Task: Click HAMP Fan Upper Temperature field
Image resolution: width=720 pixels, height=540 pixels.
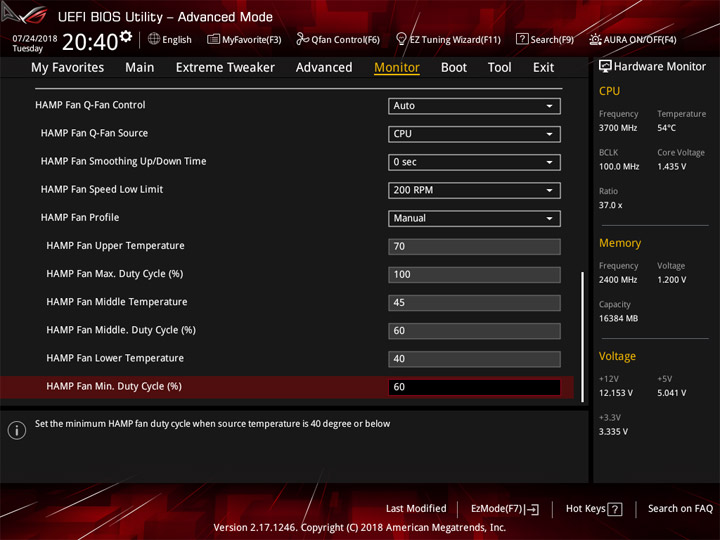Action: [474, 247]
